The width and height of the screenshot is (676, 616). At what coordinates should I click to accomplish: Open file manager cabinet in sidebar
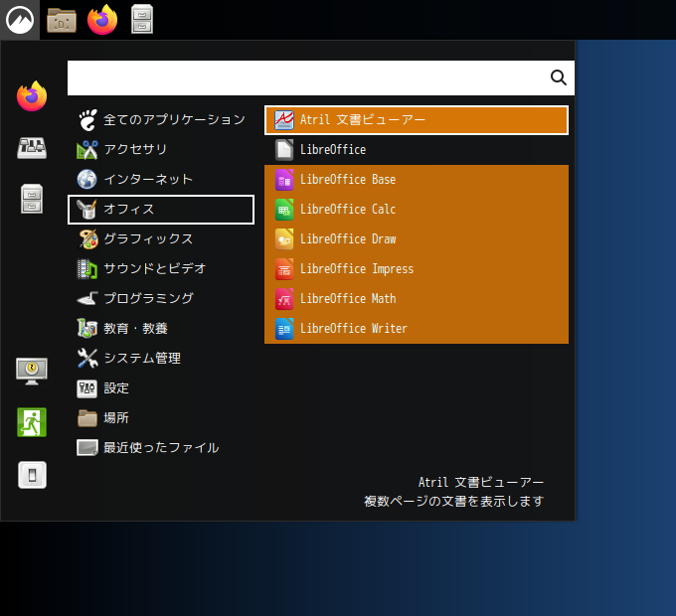pyautogui.click(x=32, y=199)
